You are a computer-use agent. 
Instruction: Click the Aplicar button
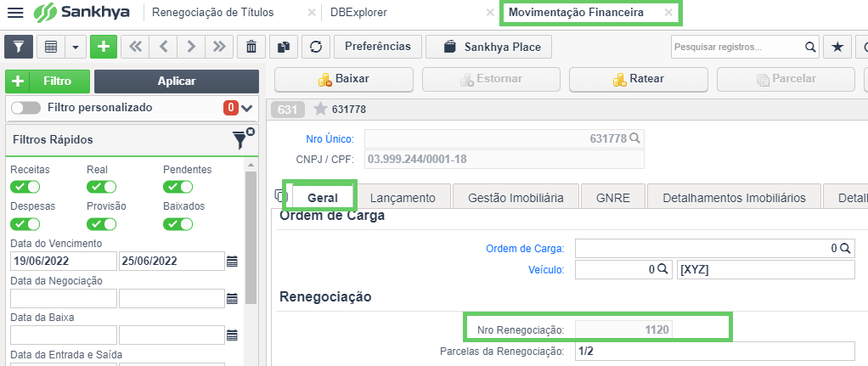click(x=177, y=82)
